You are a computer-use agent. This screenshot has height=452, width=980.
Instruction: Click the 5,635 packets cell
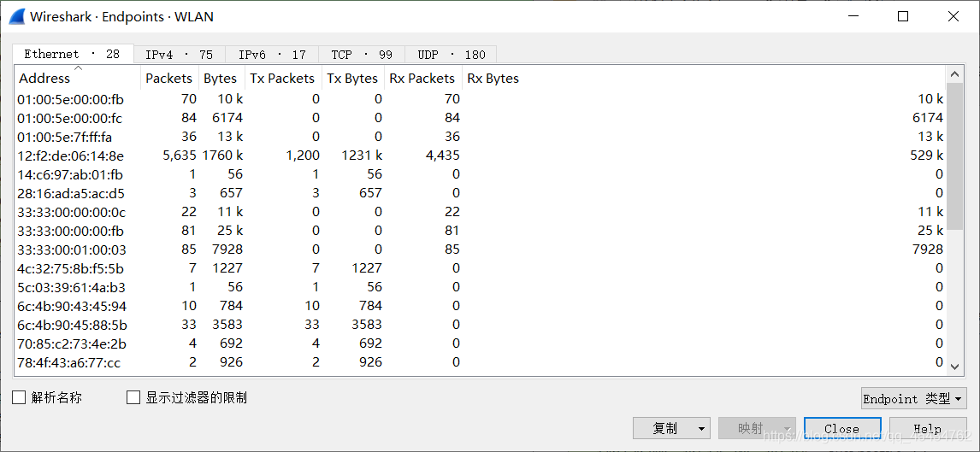pyautogui.click(x=180, y=155)
